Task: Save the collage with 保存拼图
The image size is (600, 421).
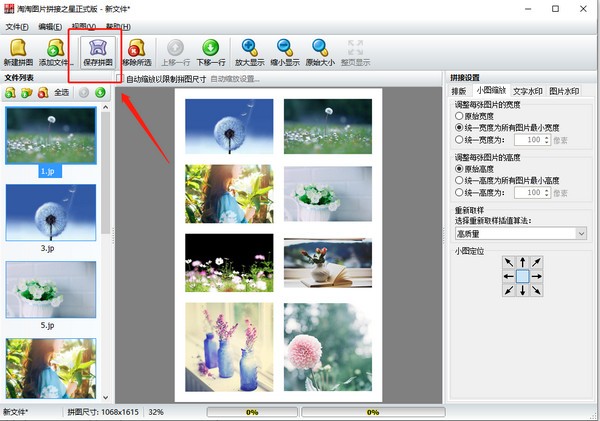Action: pos(97,51)
